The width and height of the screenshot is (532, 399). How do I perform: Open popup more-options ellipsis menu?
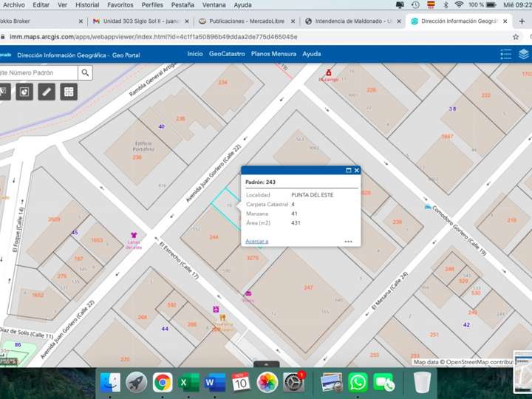coord(348,241)
